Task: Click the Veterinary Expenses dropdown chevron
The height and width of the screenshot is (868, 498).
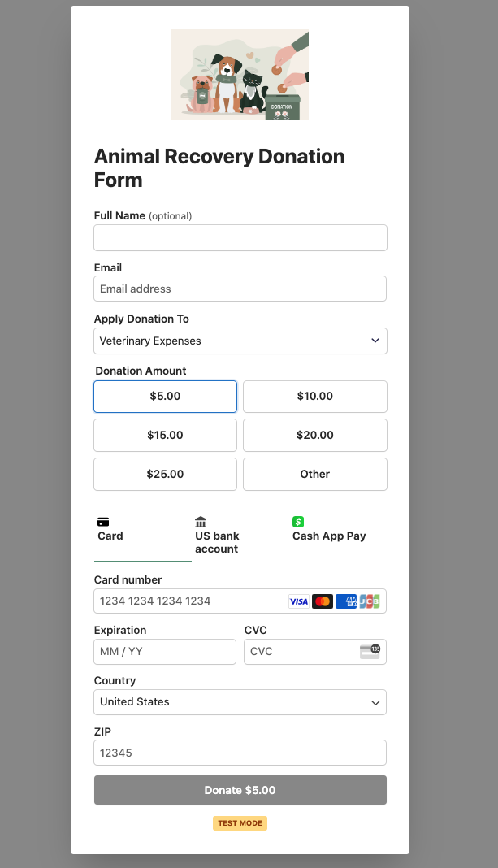Action: pos(375,341)
